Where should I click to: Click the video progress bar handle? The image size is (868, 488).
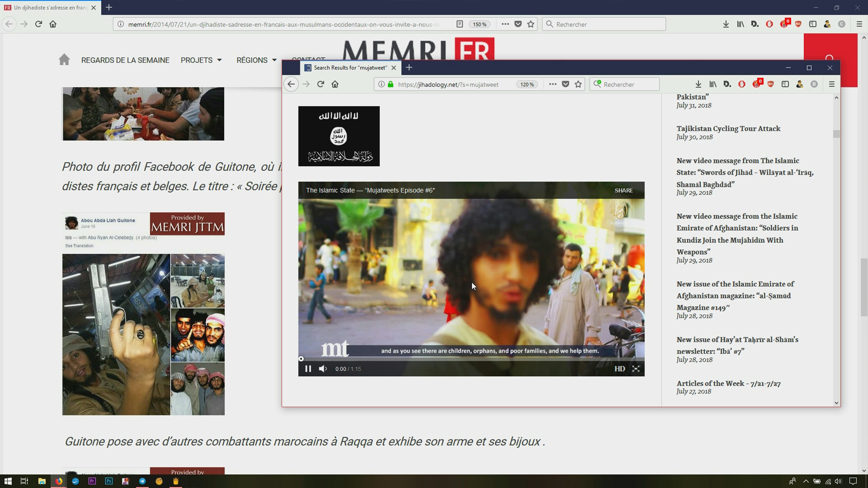[x=301, y=359]
